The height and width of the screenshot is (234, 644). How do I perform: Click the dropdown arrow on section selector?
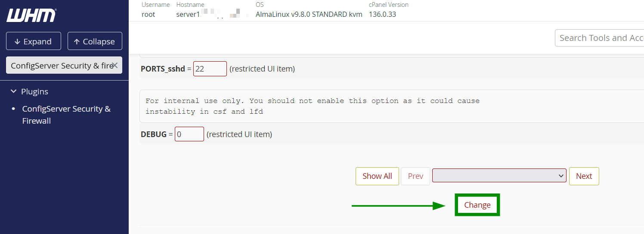(x=561, y=176)
